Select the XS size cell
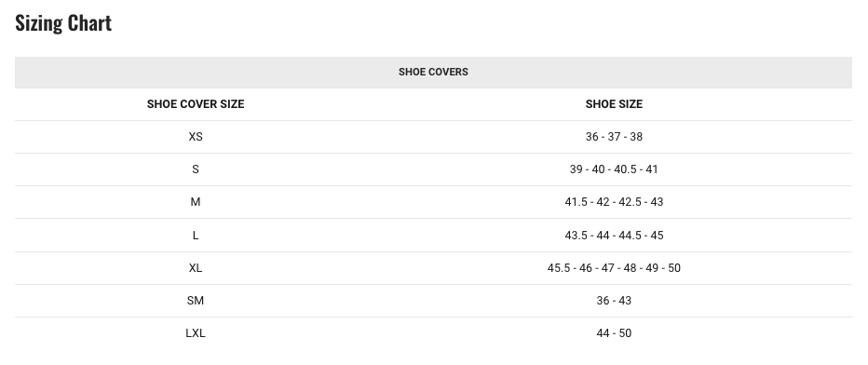The width and height of the screenshot is (868, 365). coord(196,137)
